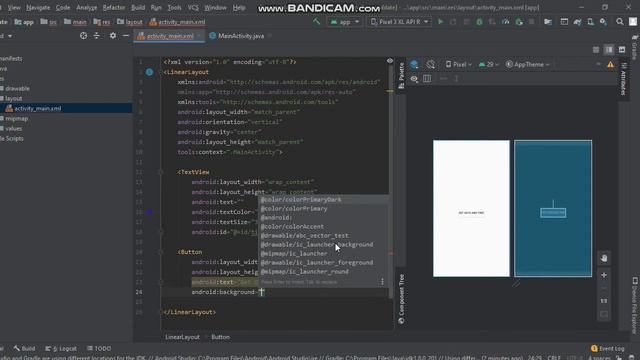640x360 pixels.
Task: Open the Tools menu
Action: 174,7
